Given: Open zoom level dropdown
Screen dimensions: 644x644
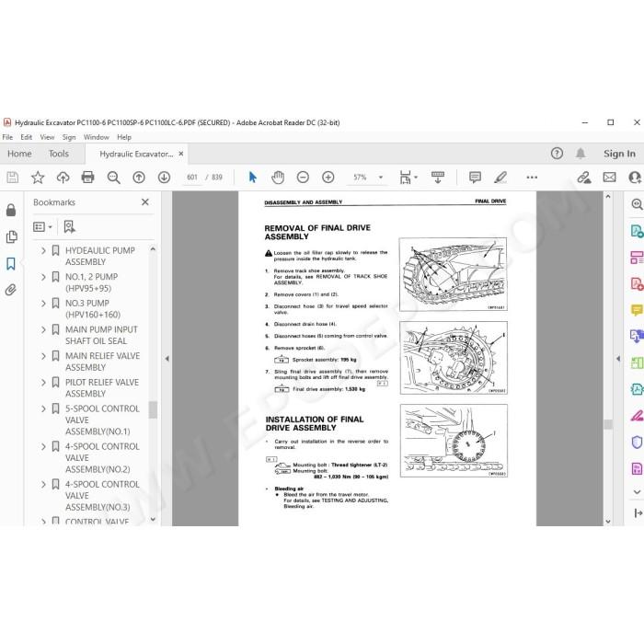Looking at the screenshot, I should tap(381, 178).
